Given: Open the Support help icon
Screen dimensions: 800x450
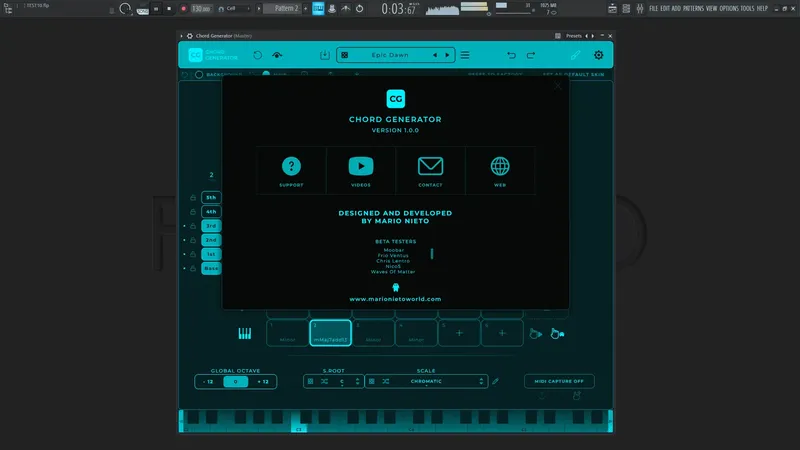Looking at the screenshot, I should click(x=291, y=166).
